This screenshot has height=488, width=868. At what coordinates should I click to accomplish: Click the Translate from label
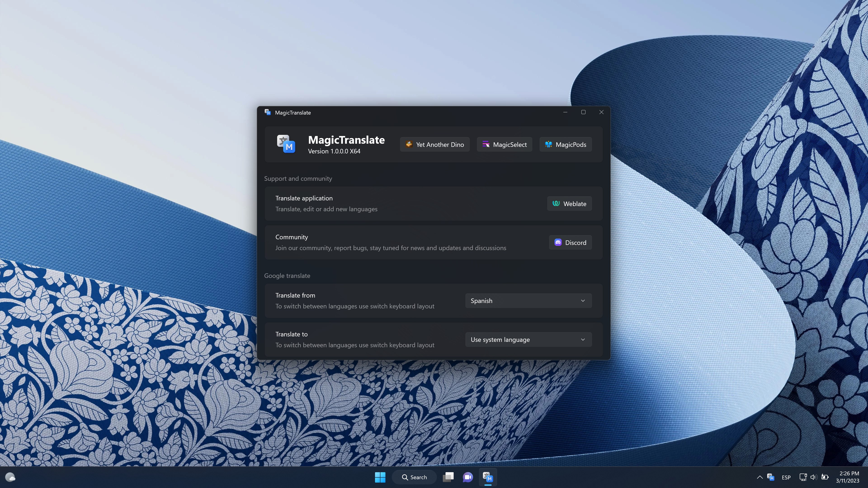295,295
